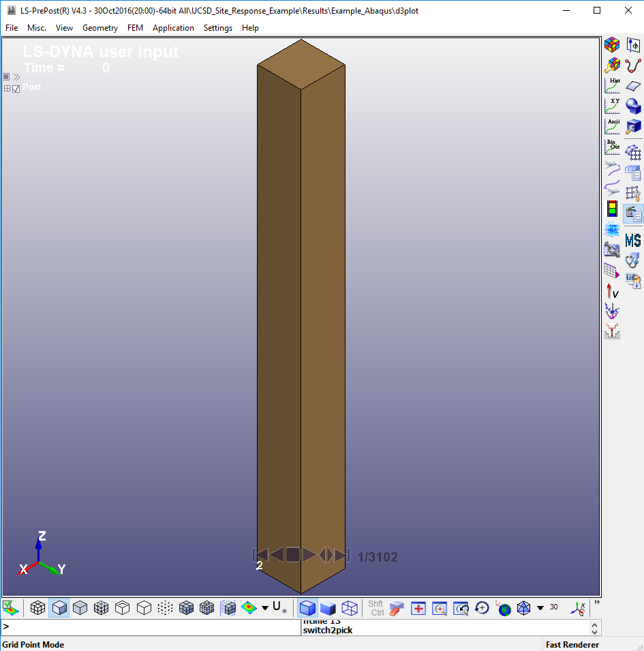Click the XY plot icon
The image size is (644, 651).
[612, 106]
